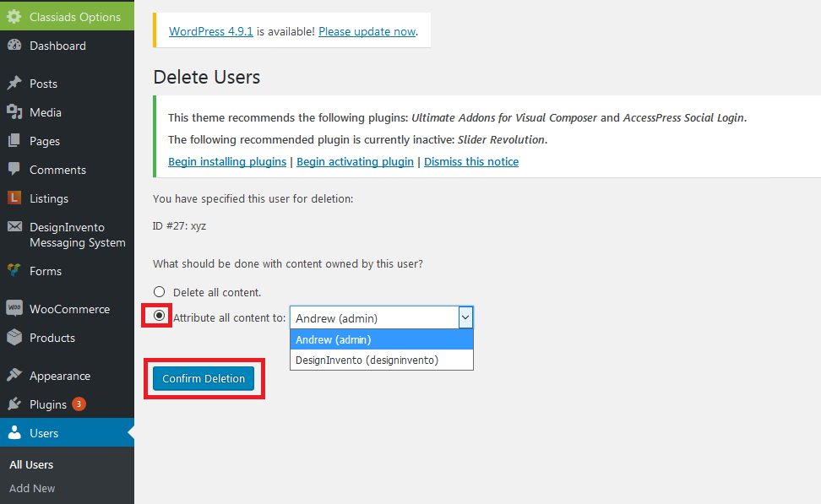Click the Delete all content label text
The width and height of the screenshot is (821, 504).
tap(217, 293)
